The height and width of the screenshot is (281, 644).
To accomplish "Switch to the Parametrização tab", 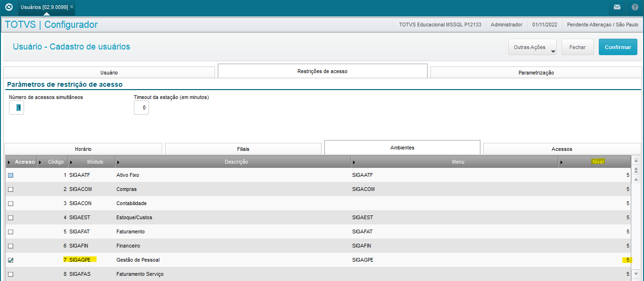I will point(536,73).
